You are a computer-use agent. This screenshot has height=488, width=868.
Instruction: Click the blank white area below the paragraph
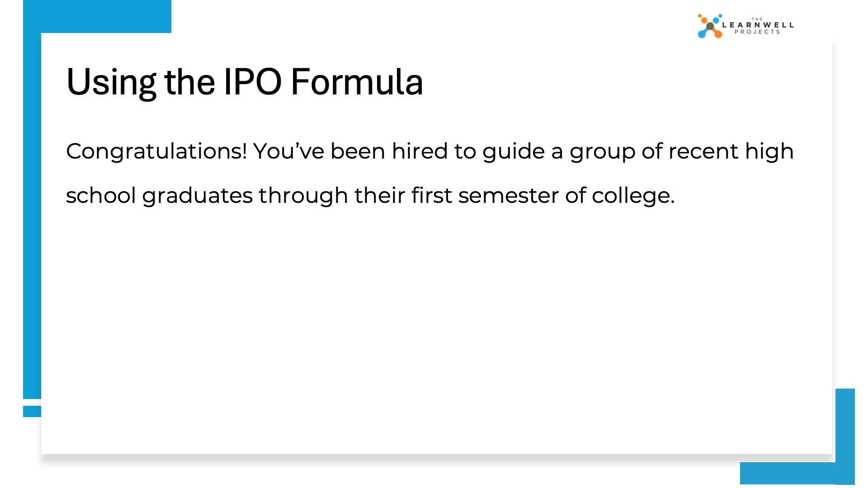tap(434, 325)
